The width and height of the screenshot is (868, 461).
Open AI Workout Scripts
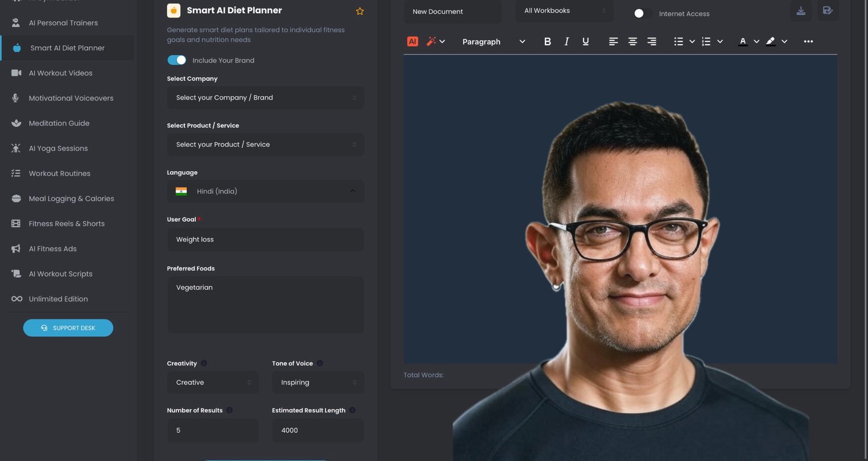(68, 274)
